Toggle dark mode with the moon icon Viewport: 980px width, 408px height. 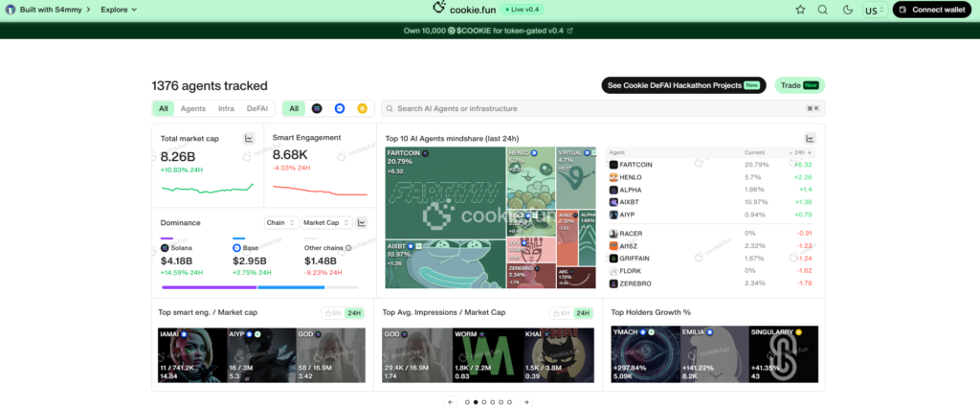pyautogui.click(x=848, y=10)
